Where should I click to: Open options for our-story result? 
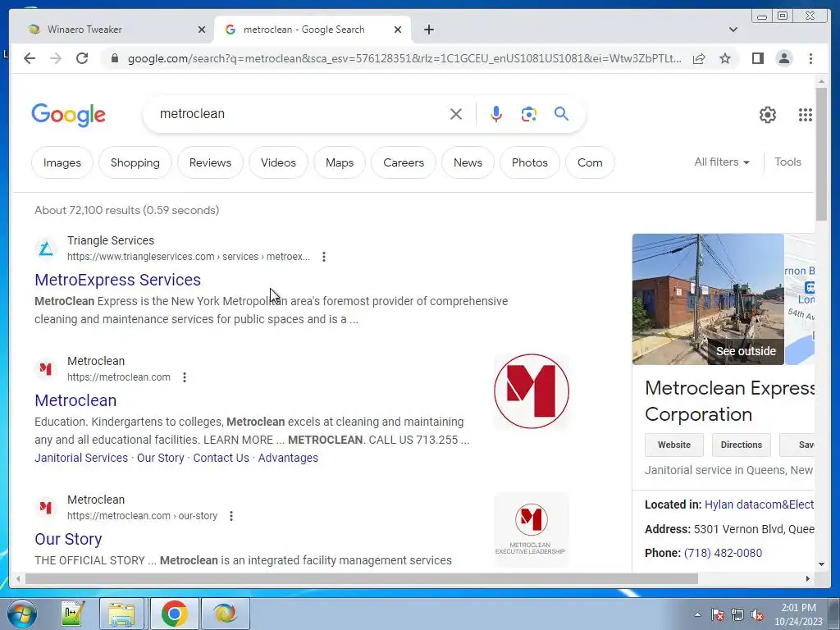click(231, 516)
